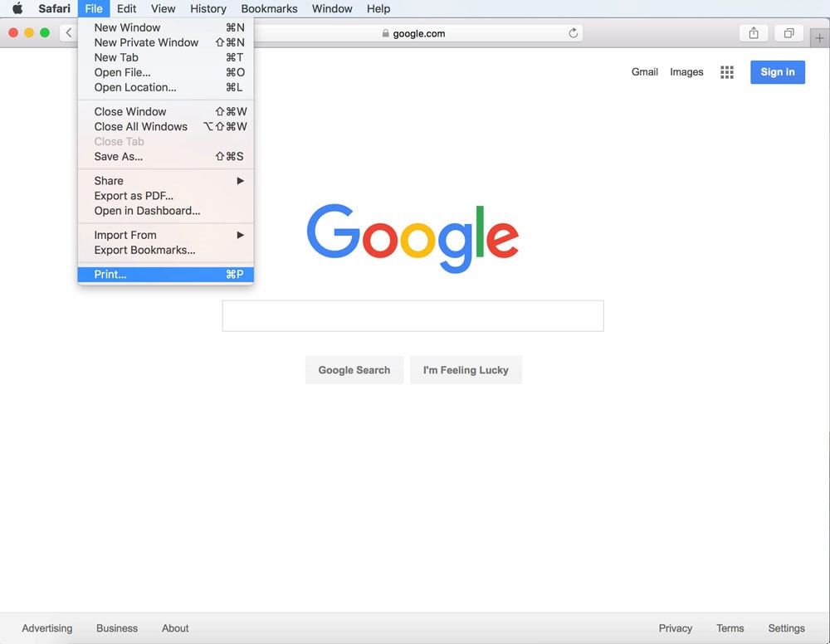Choose New Window from File menu

click(166, 27)
